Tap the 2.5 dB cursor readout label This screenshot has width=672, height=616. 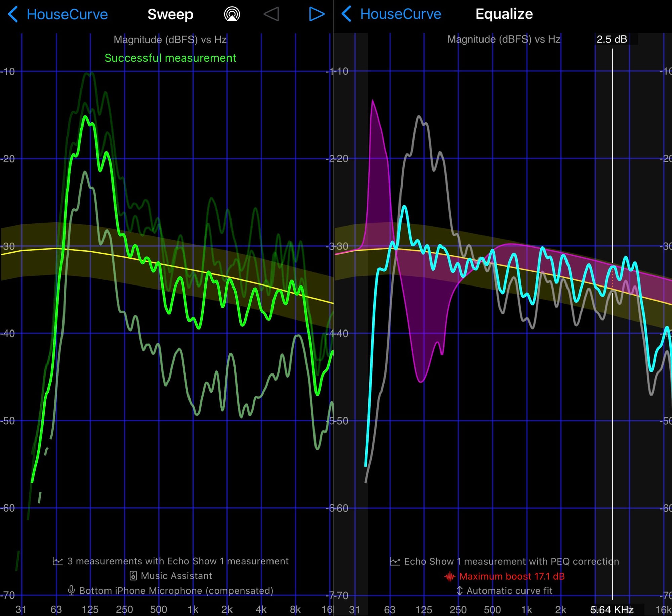tap(612, 39)
